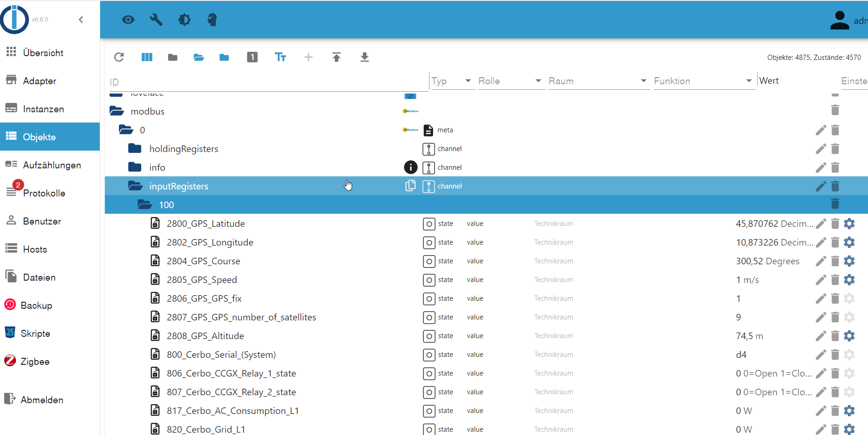
Task: Click the 74,5 m altitude value
Action: point(750,336)
